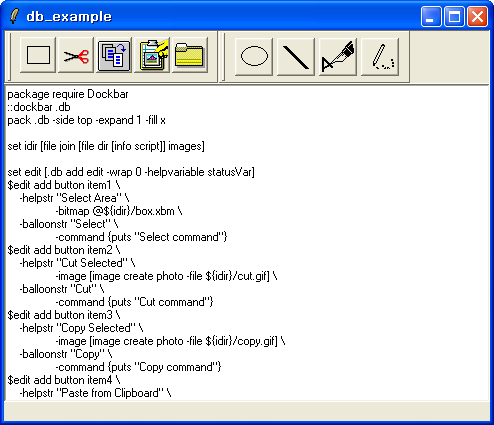Click the empty status bar
This screenshot has width=494, height=425.
click(247, 411)
